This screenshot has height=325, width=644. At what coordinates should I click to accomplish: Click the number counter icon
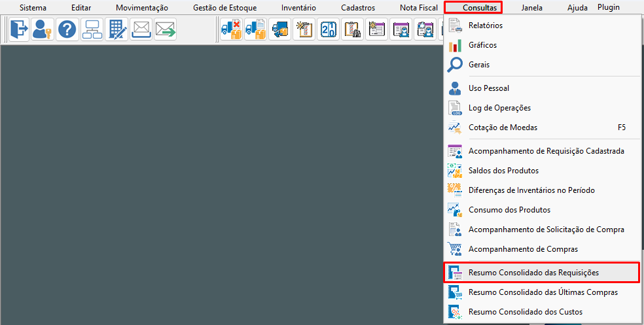tap(328, 29)
